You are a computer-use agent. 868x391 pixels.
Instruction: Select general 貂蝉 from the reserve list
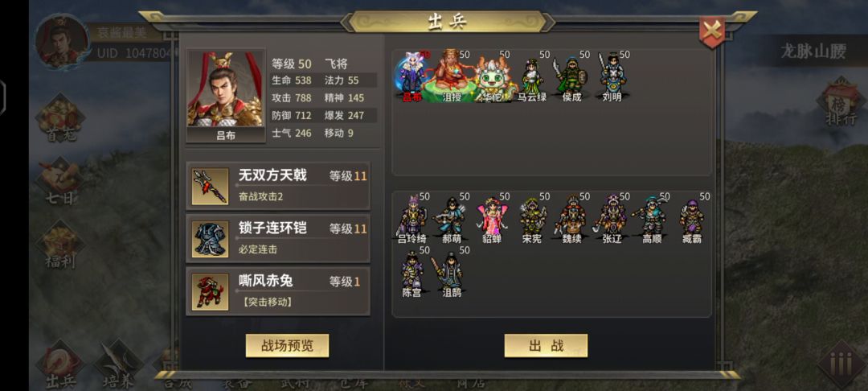[x=492, y=220]
